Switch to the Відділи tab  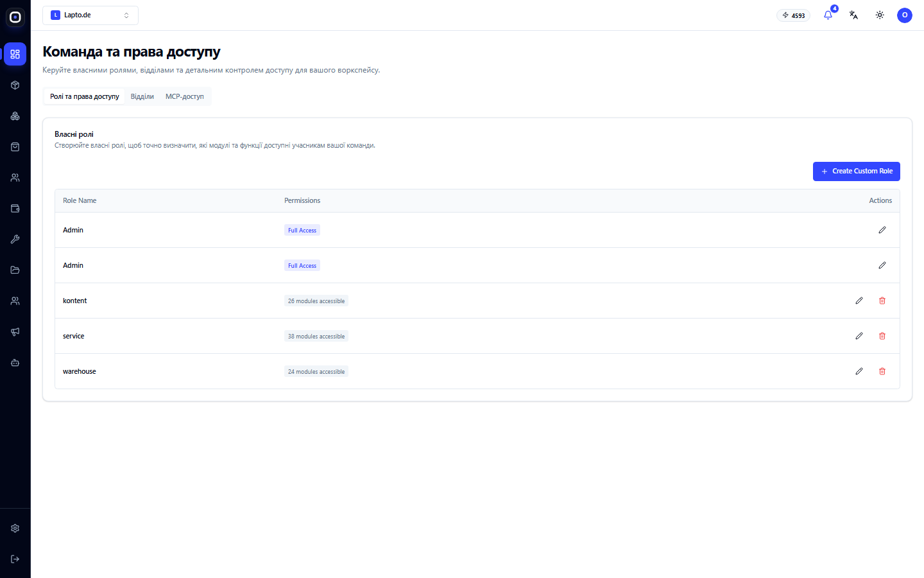pos(142,96)
